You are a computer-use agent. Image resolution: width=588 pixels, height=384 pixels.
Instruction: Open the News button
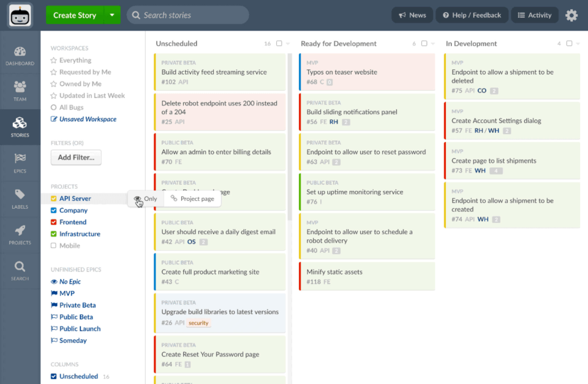(x=412, y=15)
